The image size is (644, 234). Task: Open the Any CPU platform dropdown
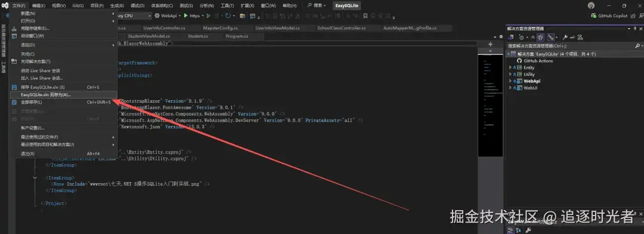tap(134, 16)
